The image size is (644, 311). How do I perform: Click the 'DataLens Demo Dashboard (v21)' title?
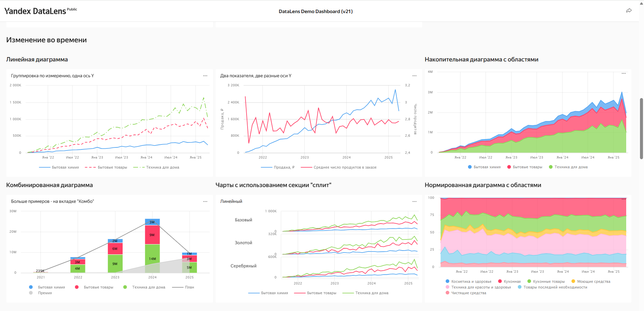[x=315, y=11]
